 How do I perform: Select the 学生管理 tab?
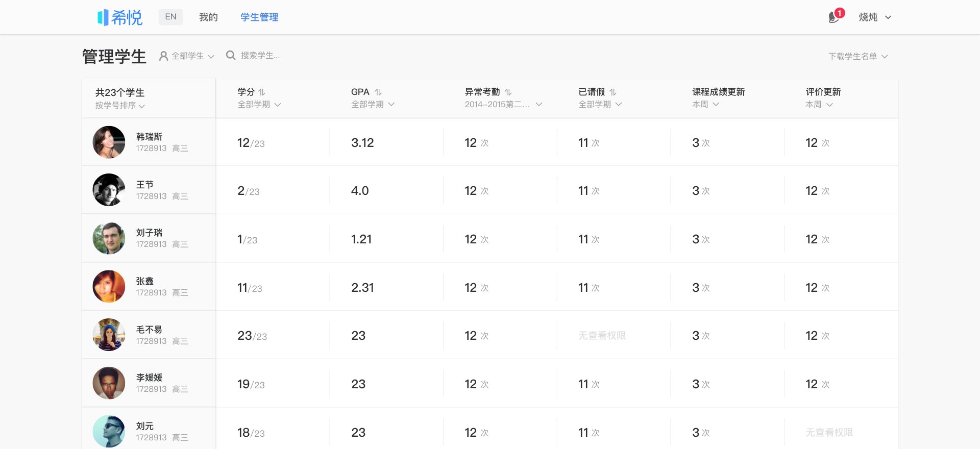coord(259,17)
